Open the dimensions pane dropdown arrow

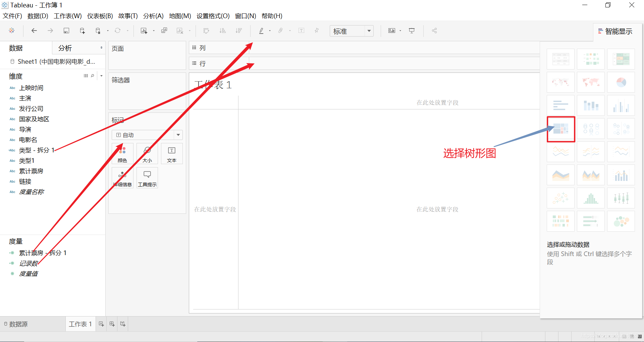[x=101, y=76]
